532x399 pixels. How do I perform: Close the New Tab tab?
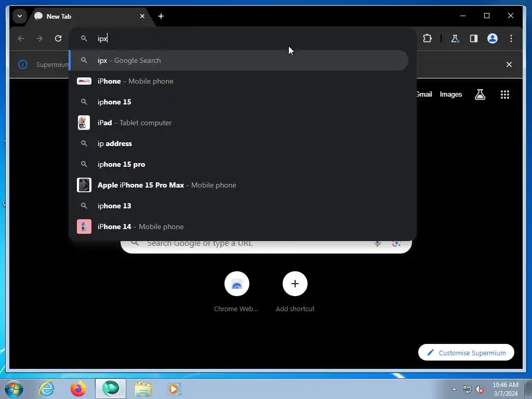point(142,16)
